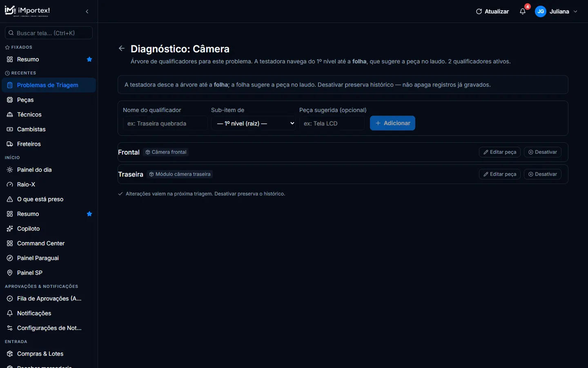Click the Técnicos sidebar icon

click(x=10, y=114)
